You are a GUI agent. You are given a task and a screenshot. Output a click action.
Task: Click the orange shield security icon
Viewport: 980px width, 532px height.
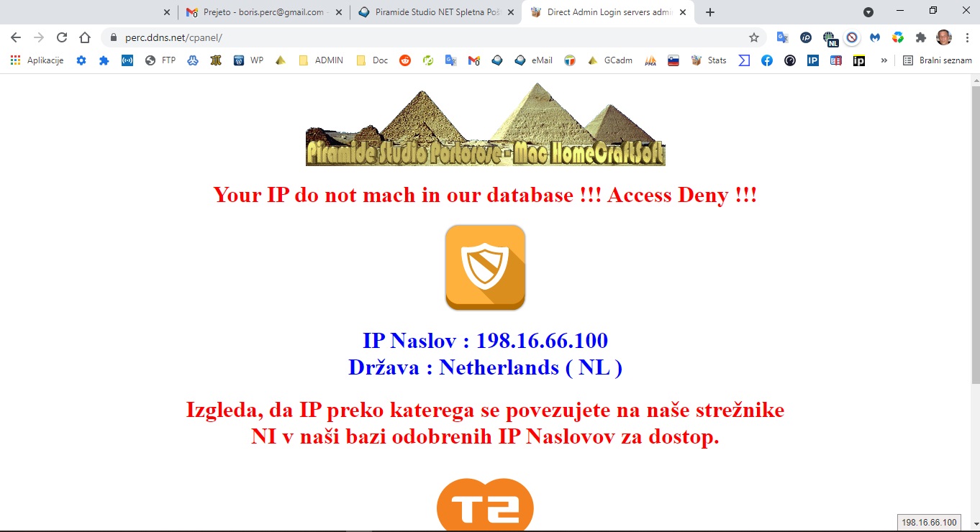click(485, 267)
